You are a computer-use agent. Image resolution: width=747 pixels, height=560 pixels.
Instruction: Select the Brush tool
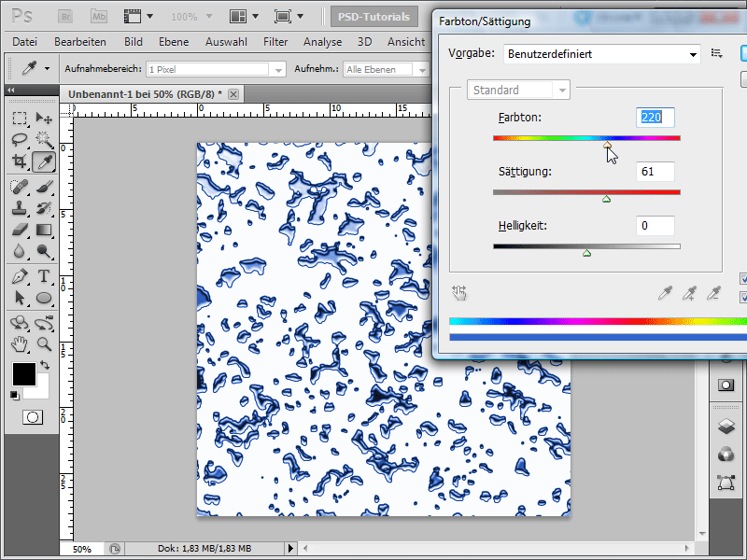pyautogui.click(x=44, y=186)
